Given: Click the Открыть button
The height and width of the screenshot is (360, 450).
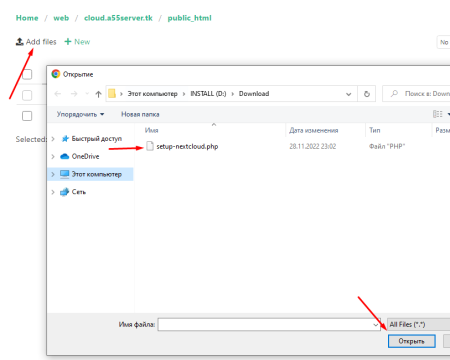Looking at the screenshot, I should point(412,341).
